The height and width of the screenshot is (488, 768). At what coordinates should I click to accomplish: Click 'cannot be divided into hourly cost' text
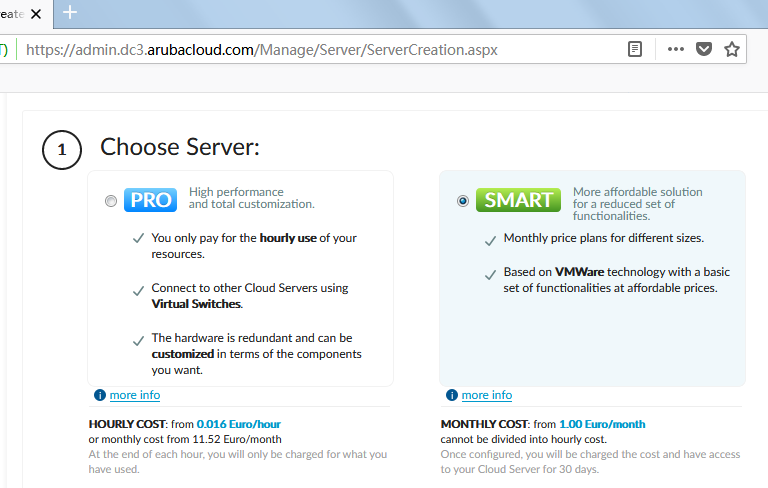(524, 439)
